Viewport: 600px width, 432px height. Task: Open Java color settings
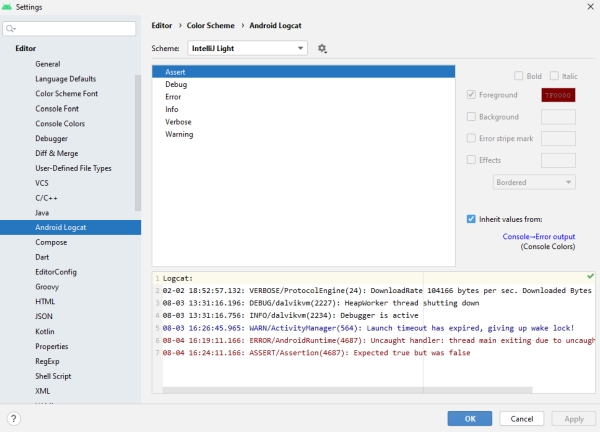click(x=42, y=213)
